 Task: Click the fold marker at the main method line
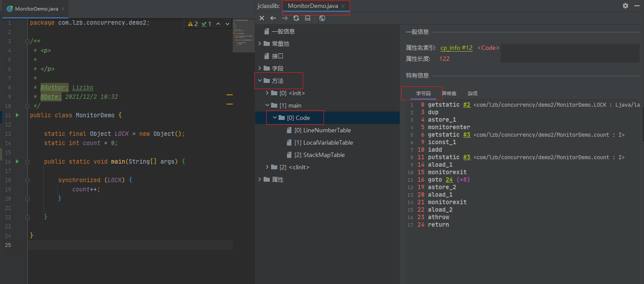point(27,161)
